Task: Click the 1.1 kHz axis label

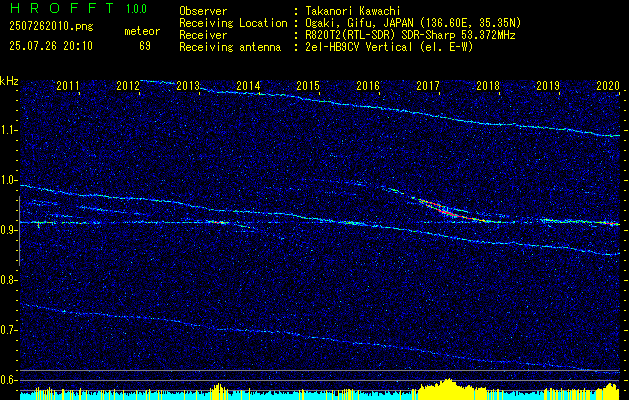Action: tap(8, 130)
